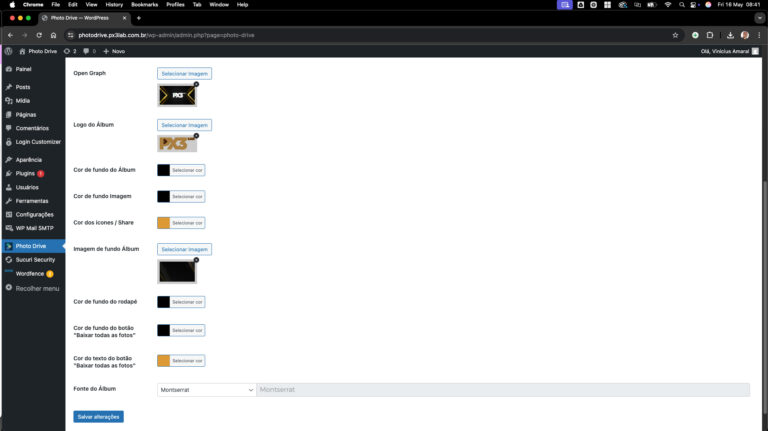Go back in Chrome navigation
Image resolution: width=768 pixels, height=431 pixels.
[10, 35]
